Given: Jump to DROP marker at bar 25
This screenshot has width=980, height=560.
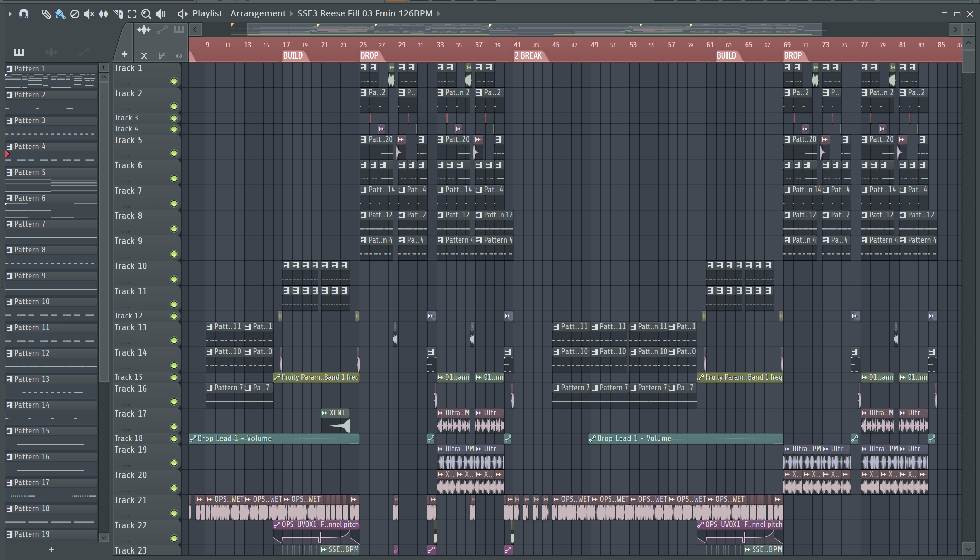Looking at the screenshot, I should [x=369, y=56].
